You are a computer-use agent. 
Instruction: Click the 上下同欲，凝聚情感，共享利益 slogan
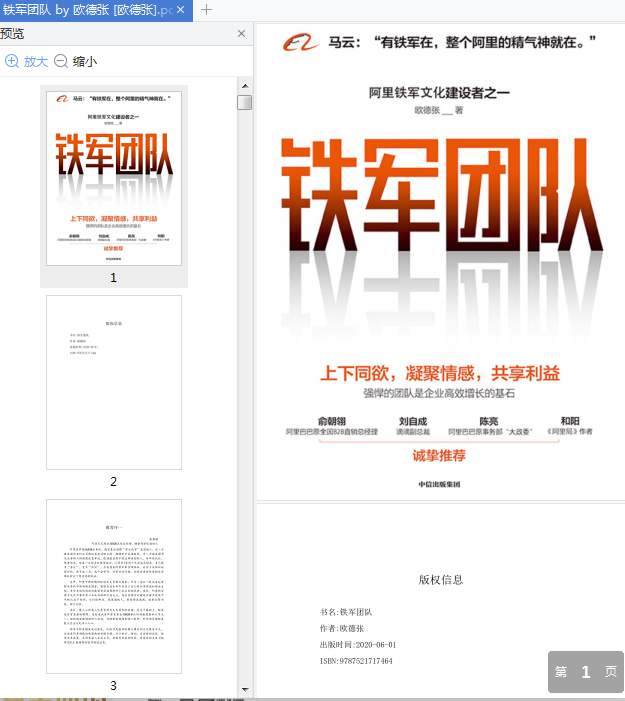440,373
